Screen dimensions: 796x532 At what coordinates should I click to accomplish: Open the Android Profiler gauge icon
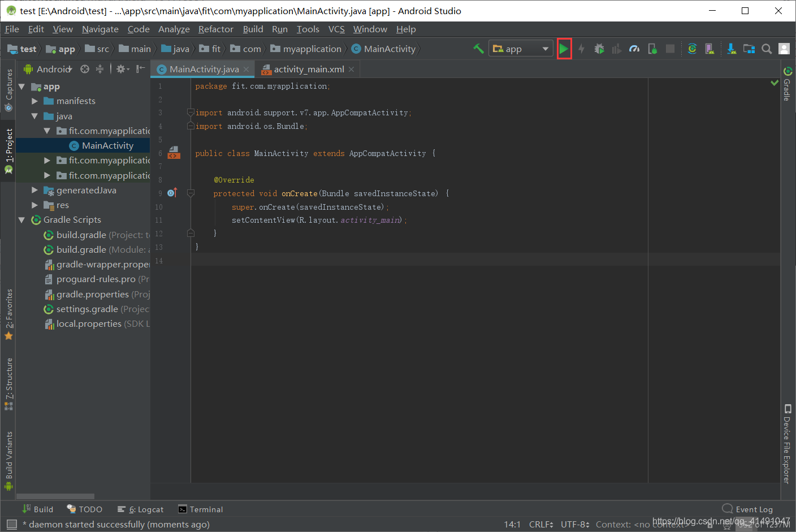click(634, 49)
